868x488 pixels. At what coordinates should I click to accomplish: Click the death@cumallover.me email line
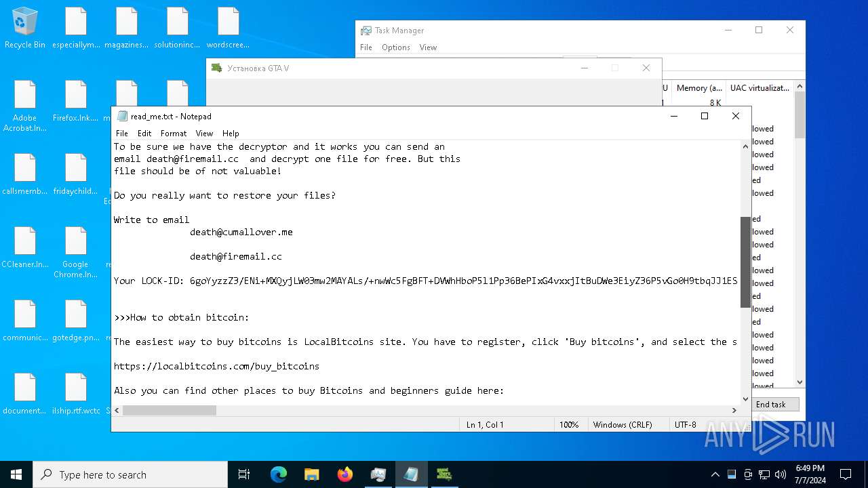click(x=241, y=232)
